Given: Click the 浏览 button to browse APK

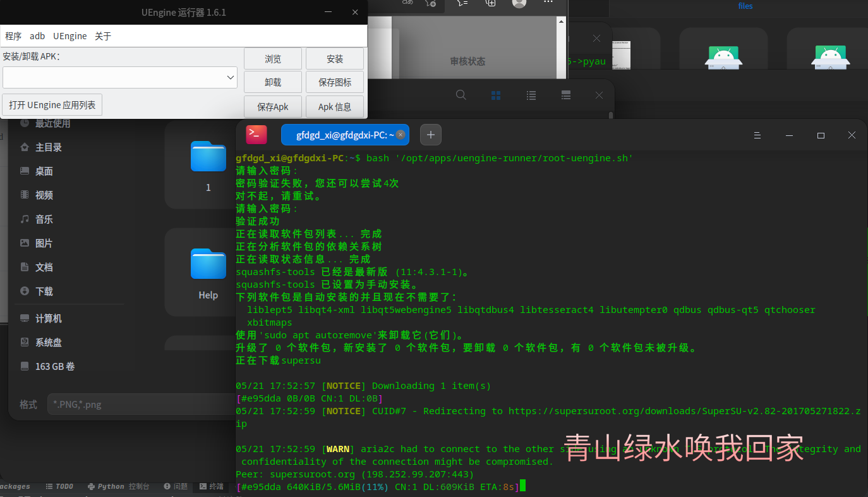Looking at the screenshot, I should tap(273, 59).
